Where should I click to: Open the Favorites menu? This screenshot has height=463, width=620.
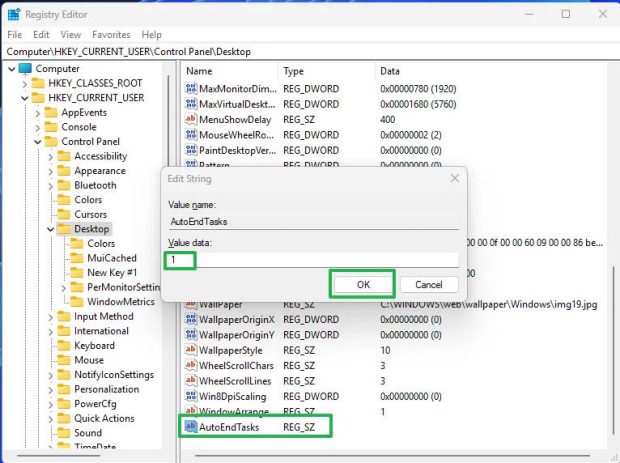pos(111,35)
